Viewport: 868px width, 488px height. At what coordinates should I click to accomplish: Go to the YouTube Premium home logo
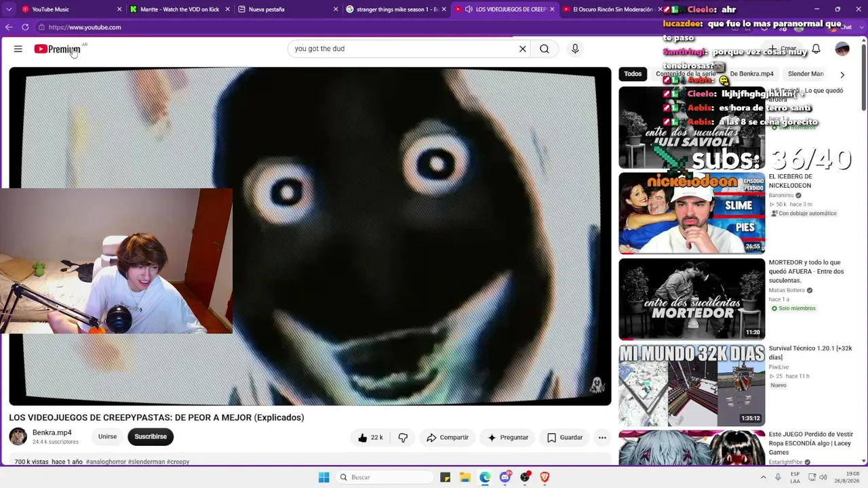click(58, 49)
